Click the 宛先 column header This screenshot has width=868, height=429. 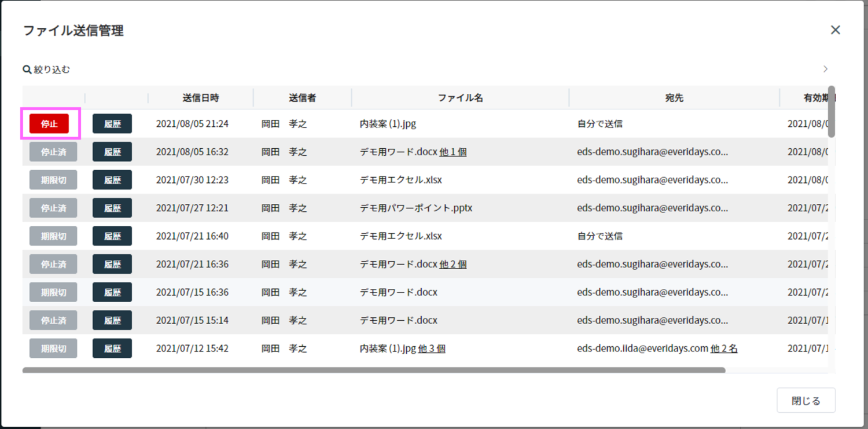[x=674, y=97]
